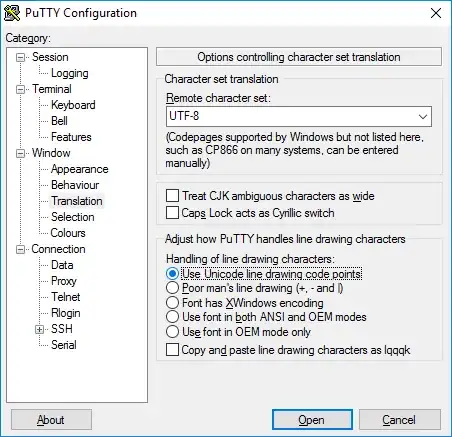Viewport: 452px width, 437px height.
Task: Enable copy and paste line drawing as lqqqk
Action: (x=172, y=350)
